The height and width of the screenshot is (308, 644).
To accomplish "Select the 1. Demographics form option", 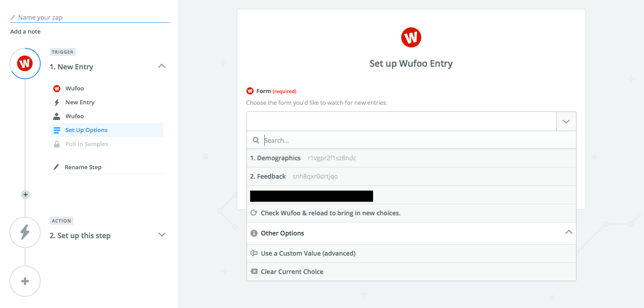I will pos(411,158).
